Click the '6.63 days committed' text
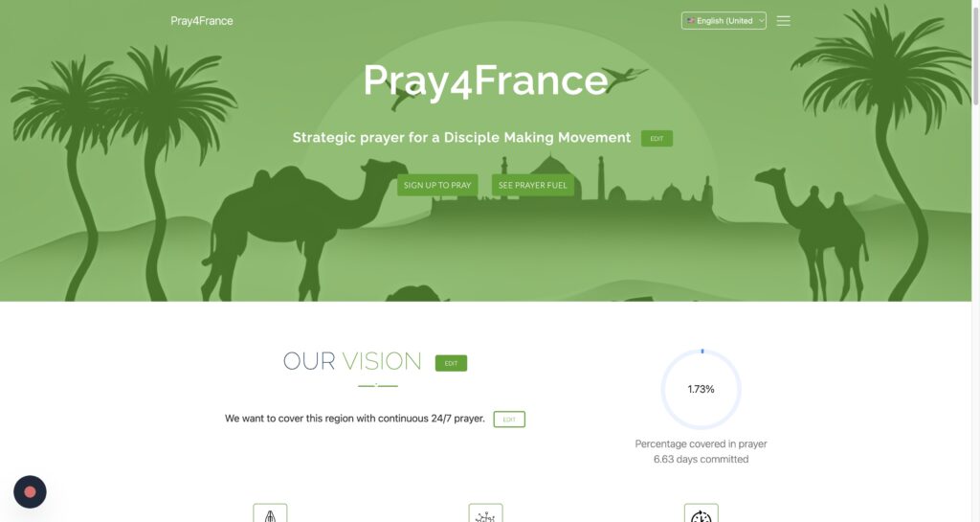The image size is (980, 522). (702, 460)
